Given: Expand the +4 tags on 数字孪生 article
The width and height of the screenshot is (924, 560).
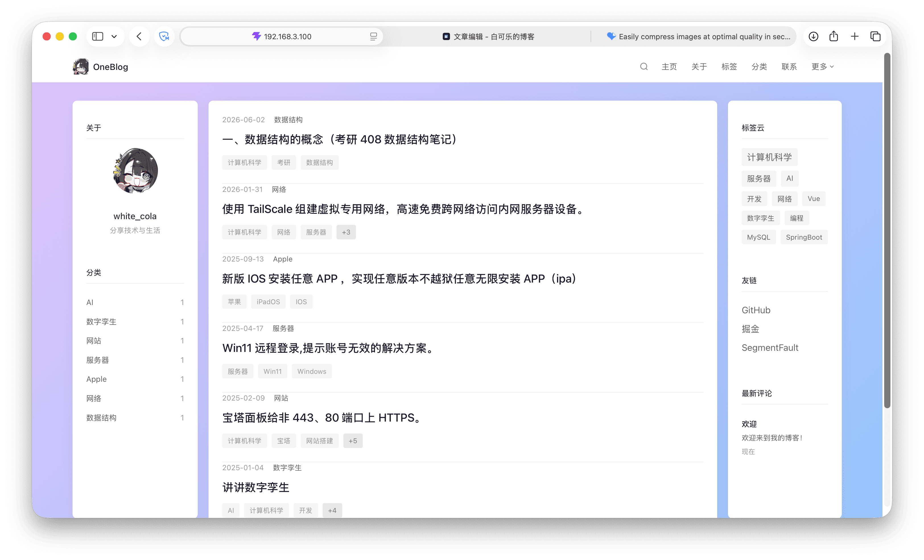Looking at the screenshot, I should pyautogui.click(x=332, y=511).
